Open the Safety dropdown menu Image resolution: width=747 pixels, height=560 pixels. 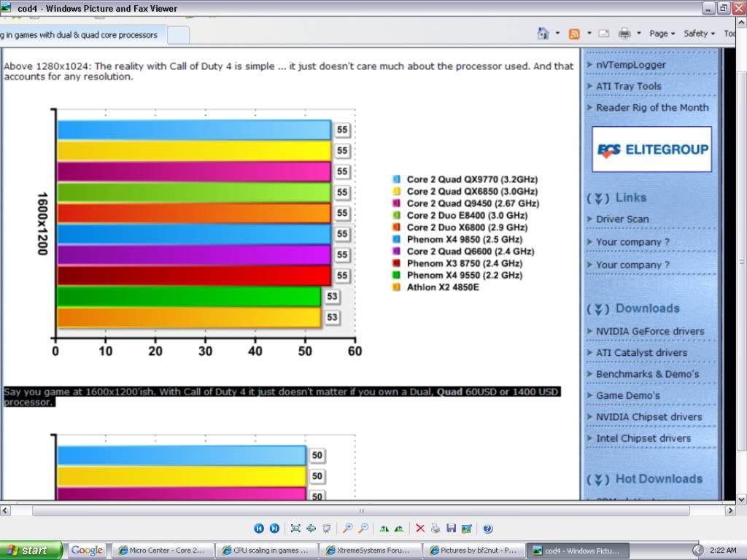(700, 34)
